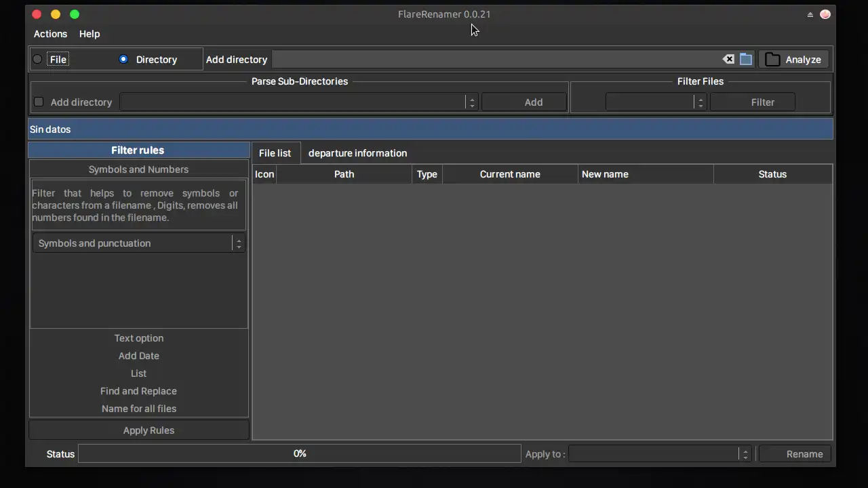The height and width of the screenshot is (488, 868).
Task: Click the 0% status progress bar
Action: tap(300, 453)
